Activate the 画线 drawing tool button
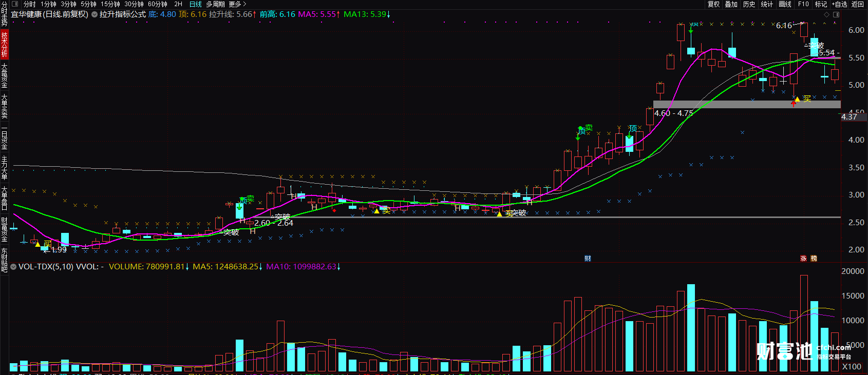 pos(785,4)
